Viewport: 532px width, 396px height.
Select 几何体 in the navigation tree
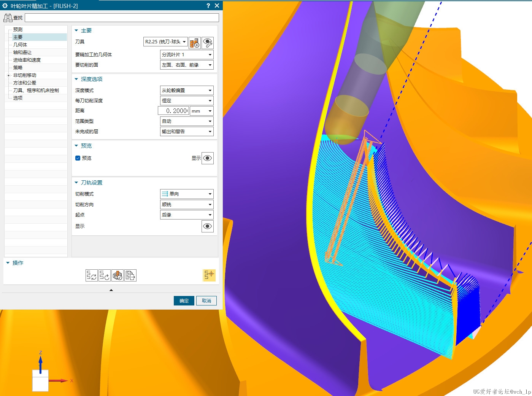[20, 45]
